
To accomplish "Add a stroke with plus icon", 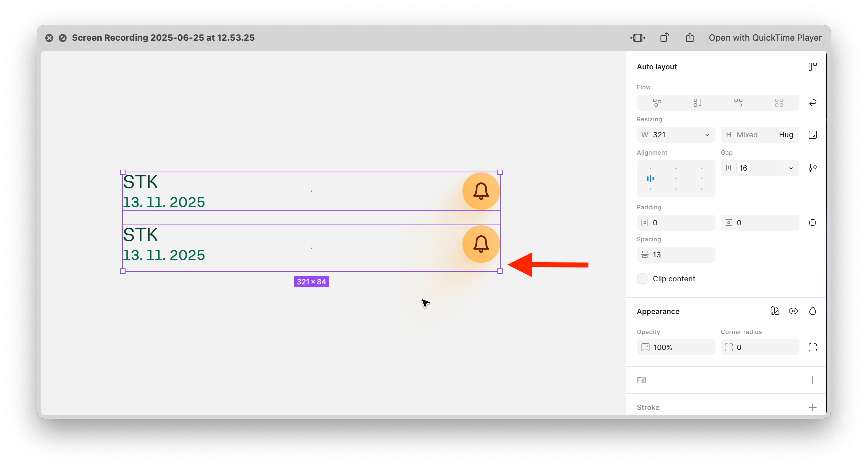I will tap(812, 407).
